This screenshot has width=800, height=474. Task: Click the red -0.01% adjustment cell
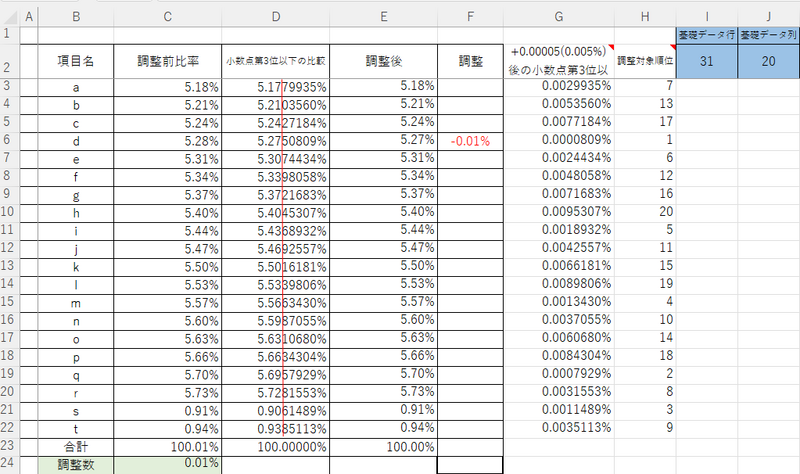470,141
